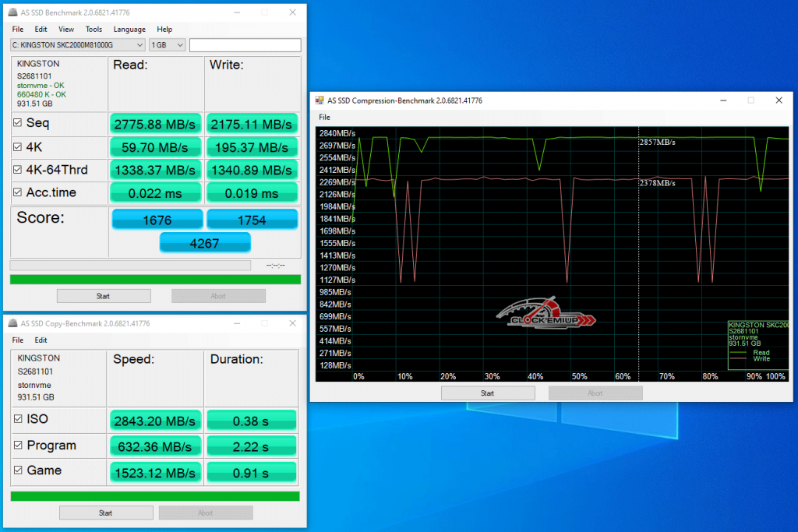Viewport: 798px width, 532px height.
Task: Click the Compression-Benchmark window title icon
Action: [320, 100]
